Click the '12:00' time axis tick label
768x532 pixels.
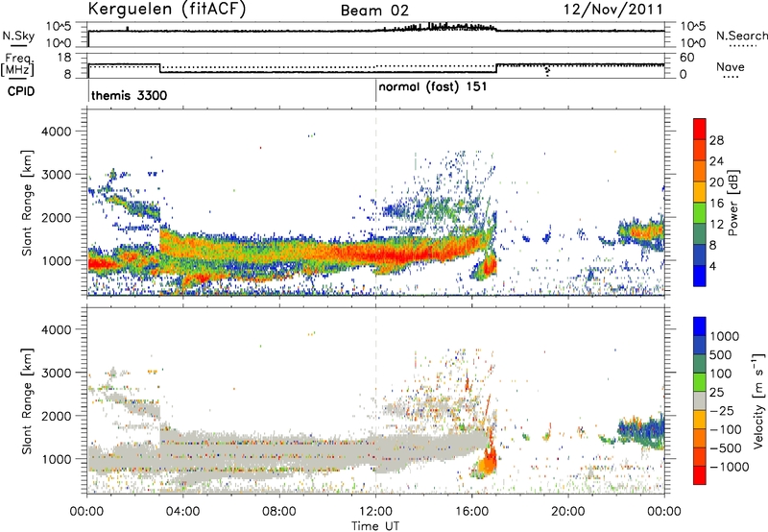tap(375, 512)
